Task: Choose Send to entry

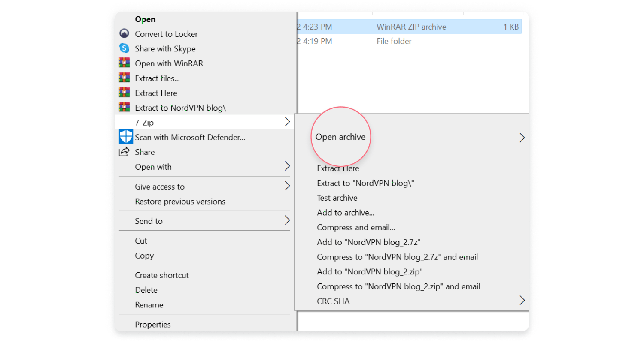Action: (149, 221)
